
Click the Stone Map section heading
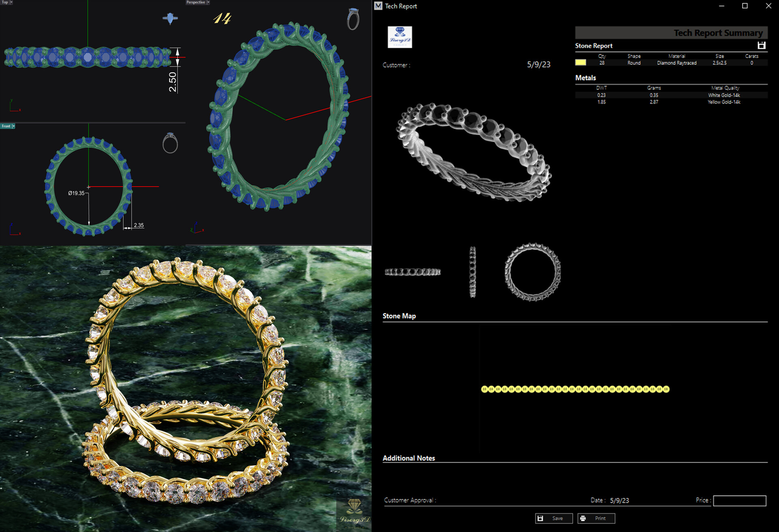click(x=399, y=315)
